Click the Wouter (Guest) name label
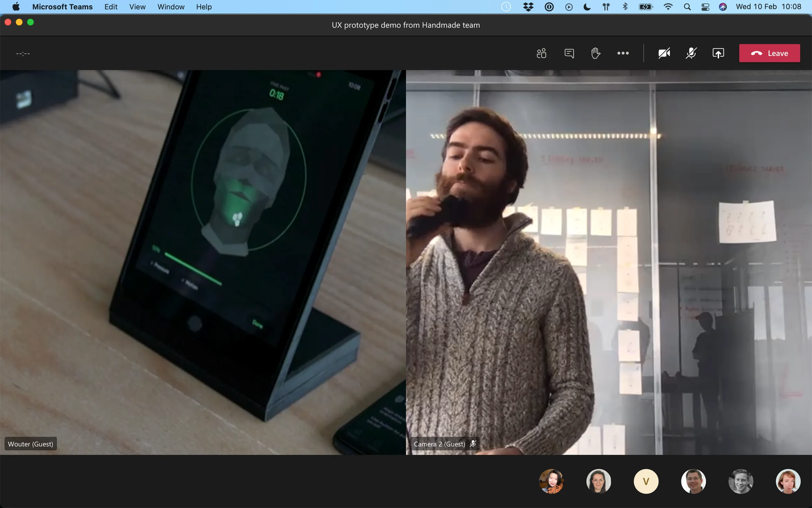812x508 pixels. pyautogui.click(x=31, y=444)
